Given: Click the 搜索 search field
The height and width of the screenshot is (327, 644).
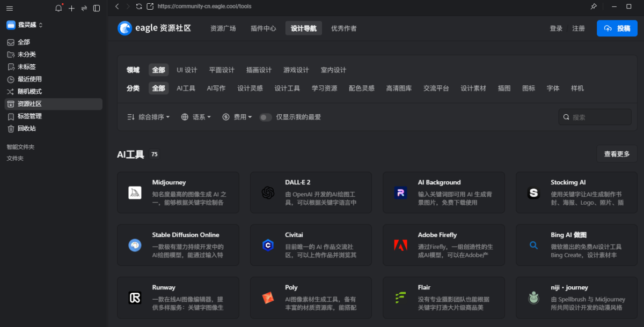Looking at the screenshot, I should coord(595,117).
